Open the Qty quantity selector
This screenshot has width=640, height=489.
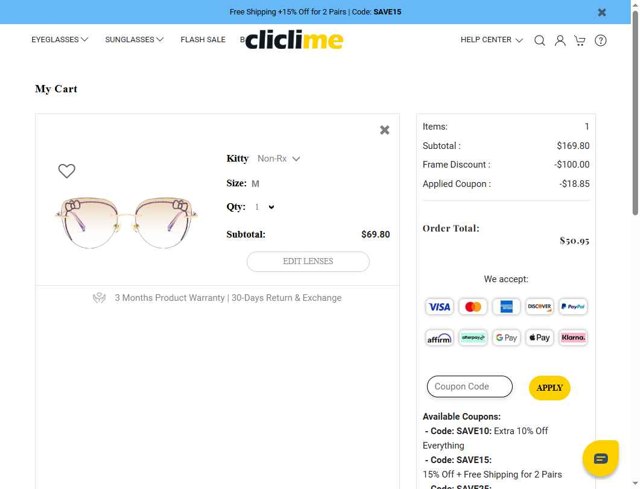(264, 207)
